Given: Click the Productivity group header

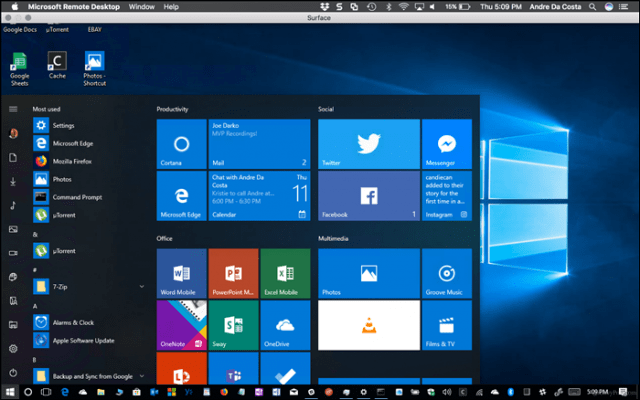Looking at the screenshot, I should point(172,109).
